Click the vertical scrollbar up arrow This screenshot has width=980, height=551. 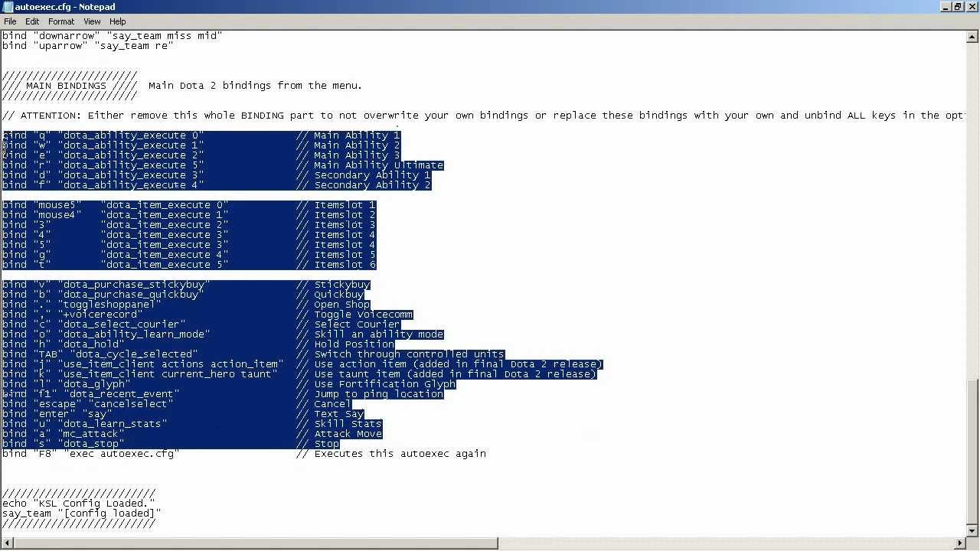[x=973, y=36]
